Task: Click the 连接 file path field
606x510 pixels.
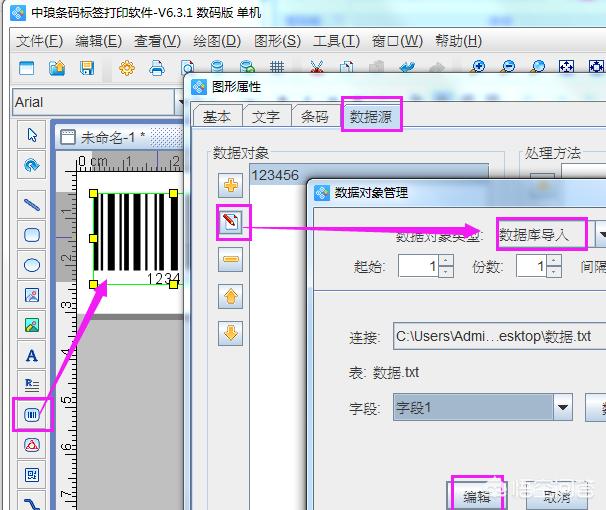Action: (x=499, y=336)
